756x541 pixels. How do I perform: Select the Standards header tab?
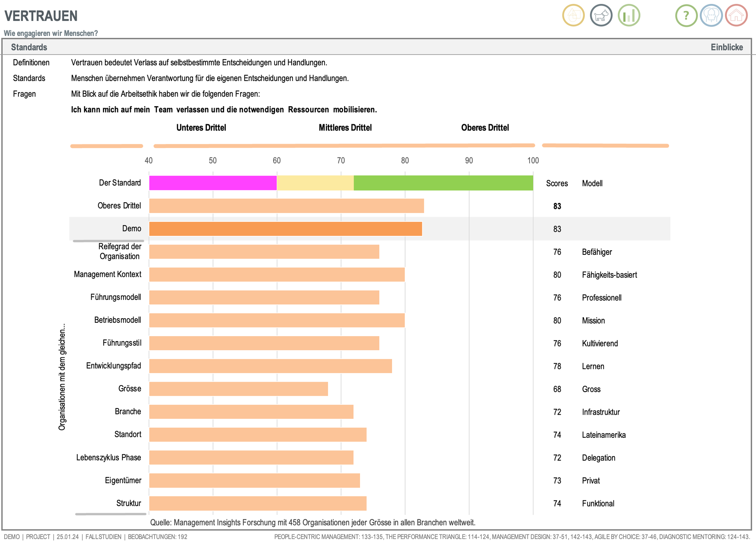click(29, 47)
